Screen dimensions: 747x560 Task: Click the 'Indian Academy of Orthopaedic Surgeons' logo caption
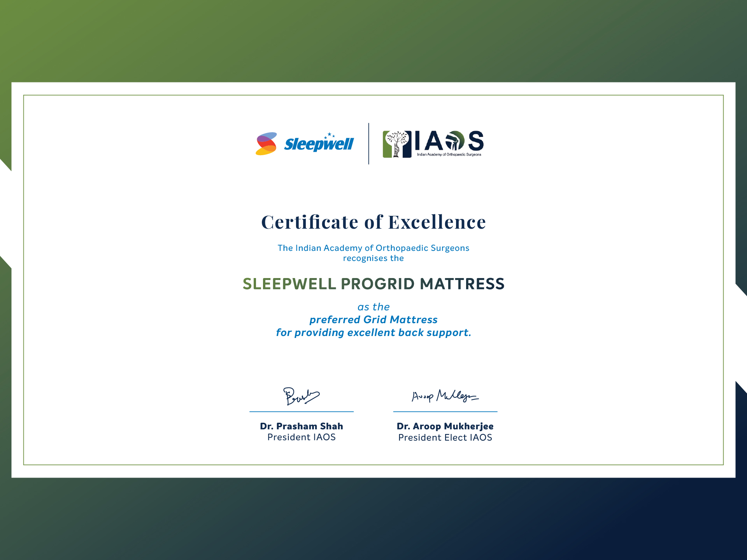coord(449,155)
